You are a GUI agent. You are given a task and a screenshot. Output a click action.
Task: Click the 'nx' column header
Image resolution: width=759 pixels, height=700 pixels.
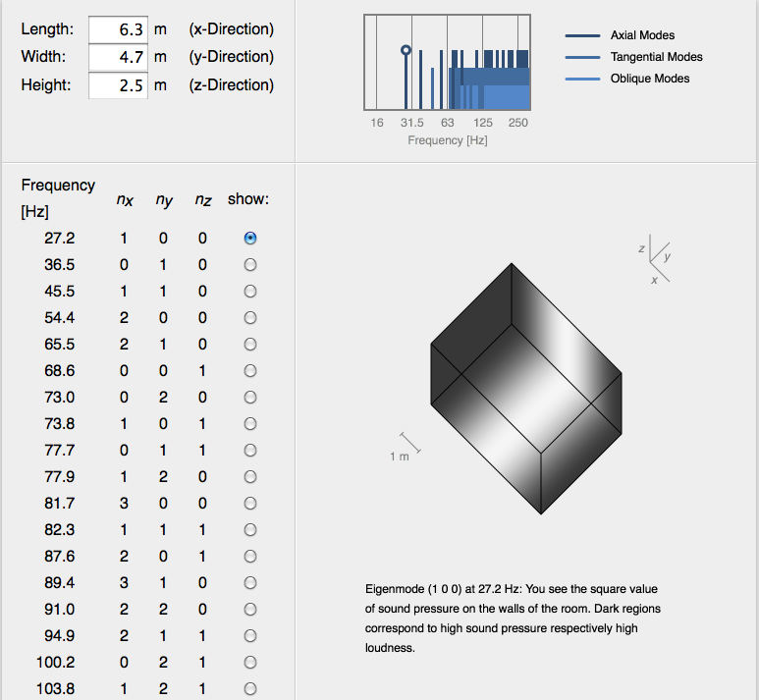(x=125, y=199)
